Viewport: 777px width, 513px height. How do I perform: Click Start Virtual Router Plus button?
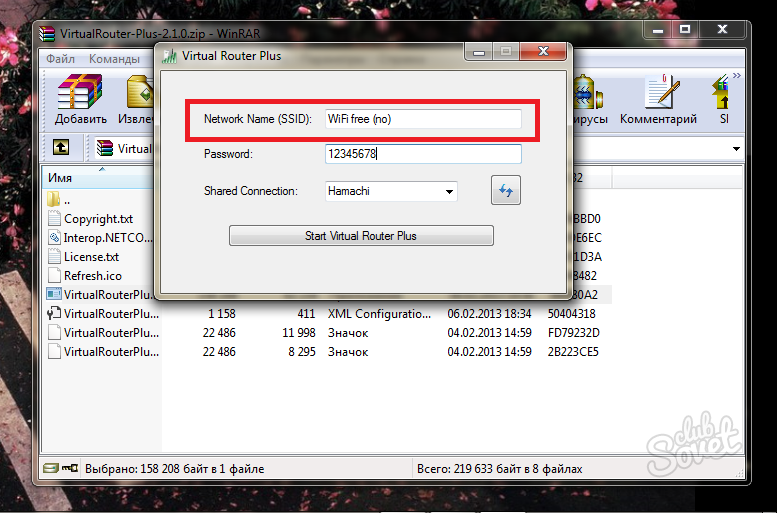pyautogui.click(x=361, y=236)
